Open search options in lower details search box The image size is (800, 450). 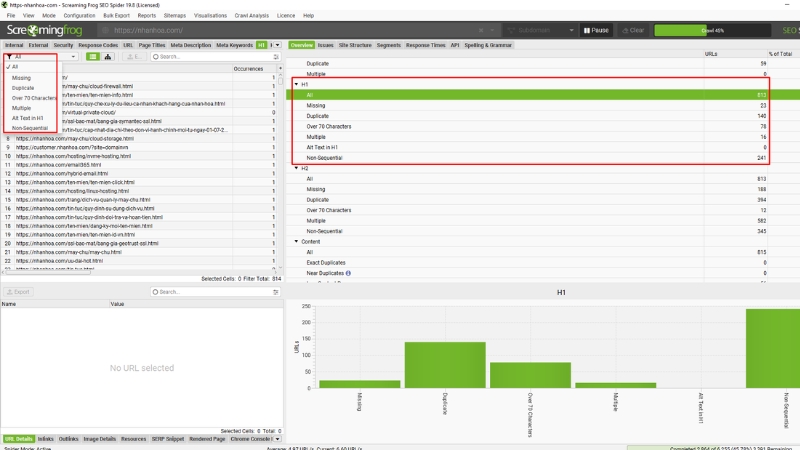coord(276,292)
